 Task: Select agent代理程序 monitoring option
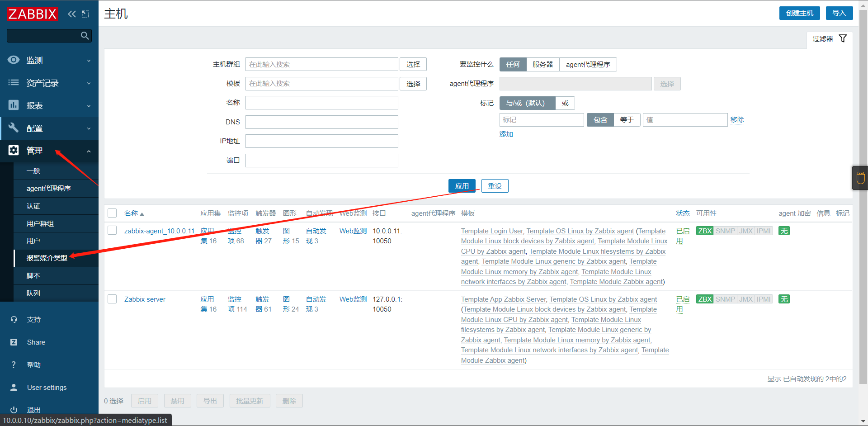click(x=588, y=65)
